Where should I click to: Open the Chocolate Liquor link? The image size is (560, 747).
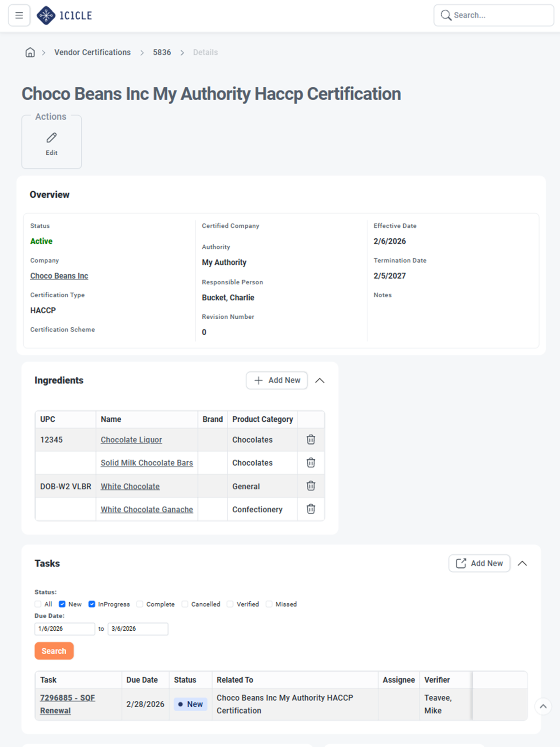[131, 440]
